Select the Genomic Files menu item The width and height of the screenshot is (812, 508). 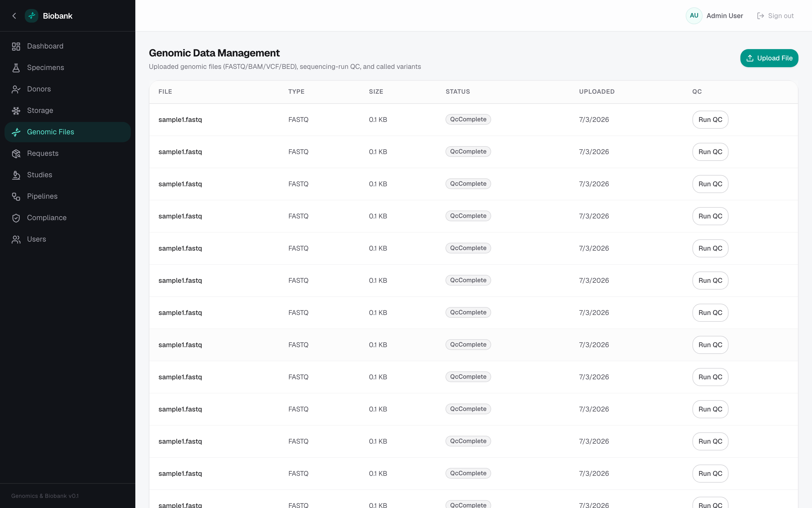[x=67, y=132]
